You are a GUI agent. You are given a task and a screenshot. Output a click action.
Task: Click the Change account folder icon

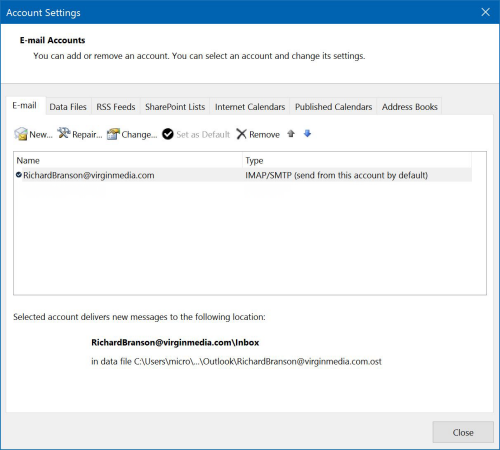click(x=113, y=134)
